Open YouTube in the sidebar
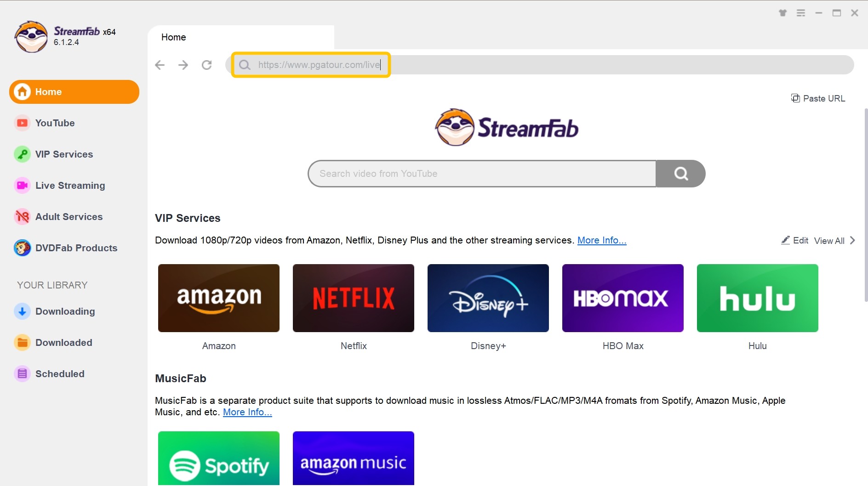Screen dimensions: 868x486 tap(74, 123)
